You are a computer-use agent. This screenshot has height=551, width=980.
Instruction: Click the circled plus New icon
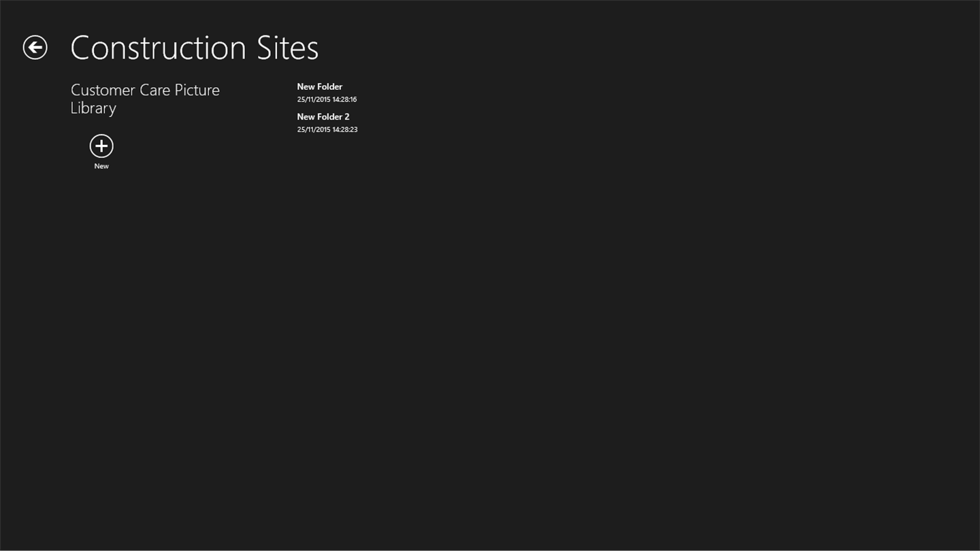point(101,146)
